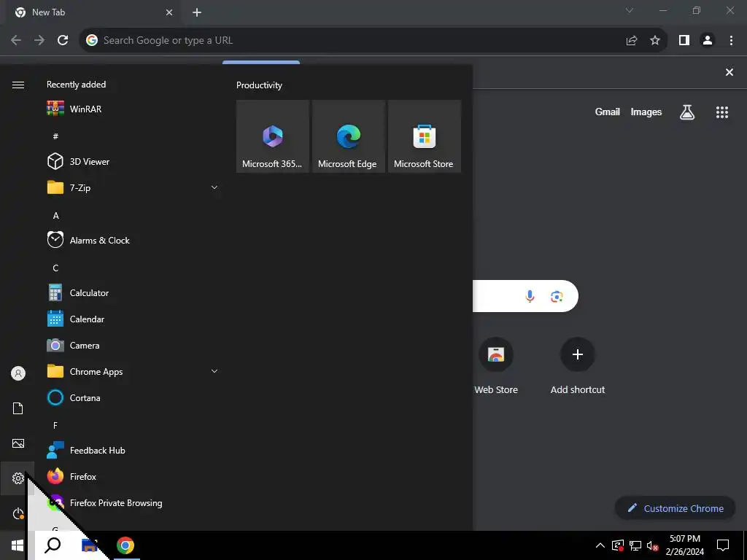
Task: Select Recently added heading
Action: [76, 85]
